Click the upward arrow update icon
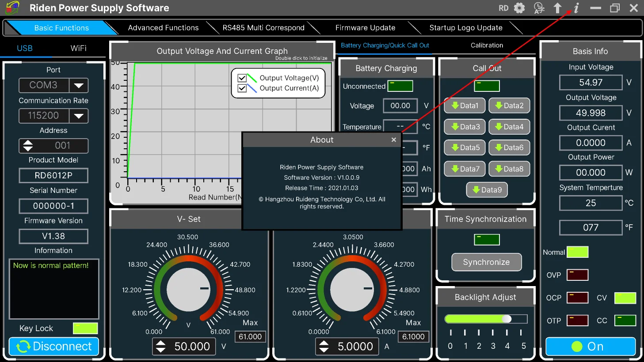This screenshot has height=362, width=644. tap(557, 8)
